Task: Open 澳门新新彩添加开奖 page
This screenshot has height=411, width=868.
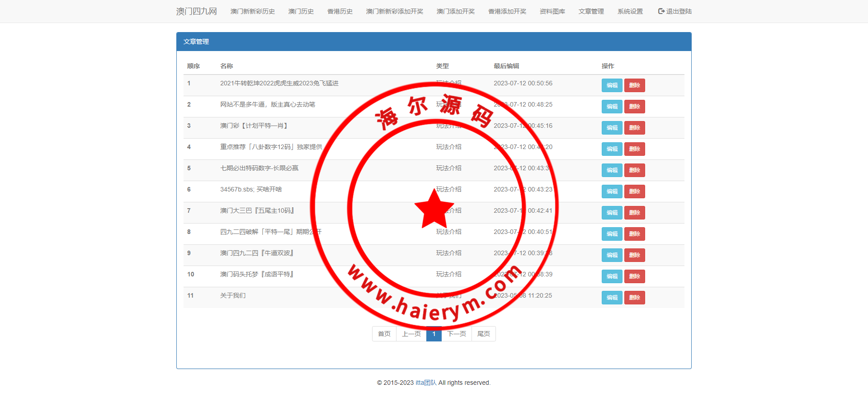Action: [394, 11]
